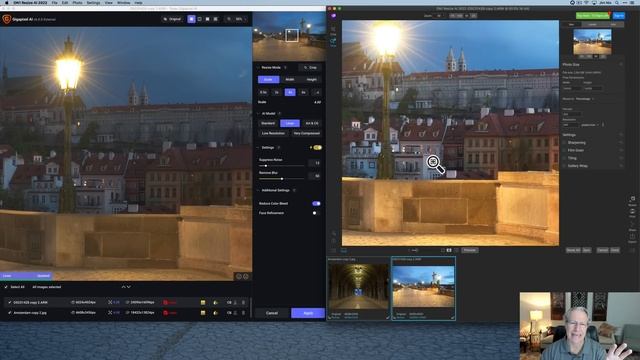The width and height of the screenshot is (640, 360).
Task: Click yellow save icon in first file row
Action: click(203, 302)
